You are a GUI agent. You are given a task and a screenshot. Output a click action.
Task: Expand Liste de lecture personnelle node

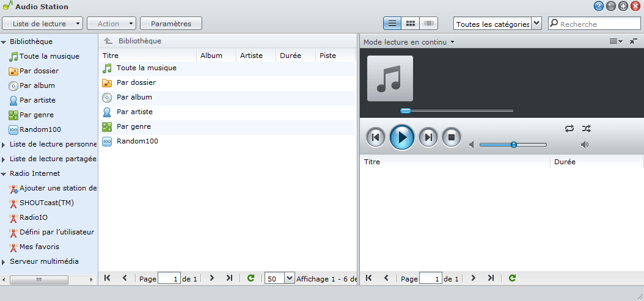[x=4, y=145]
